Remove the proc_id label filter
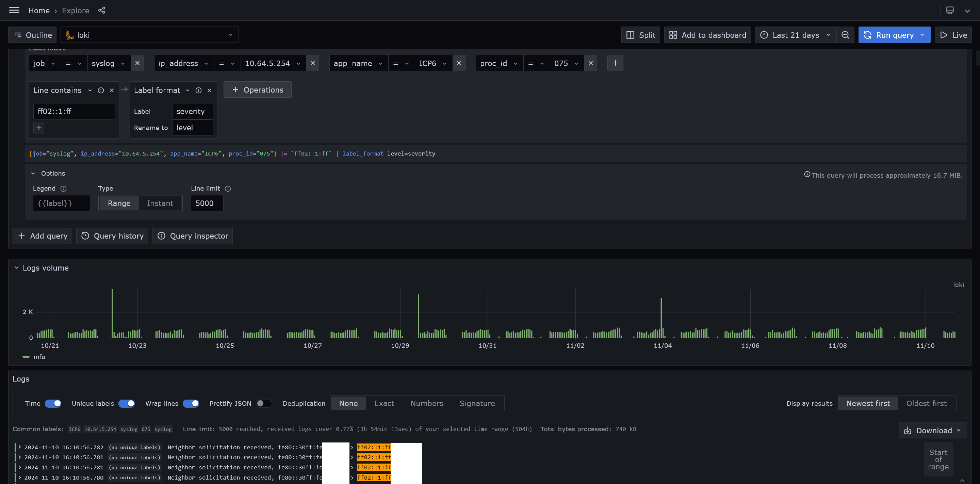The image size is (980, 484). (590, 63)
